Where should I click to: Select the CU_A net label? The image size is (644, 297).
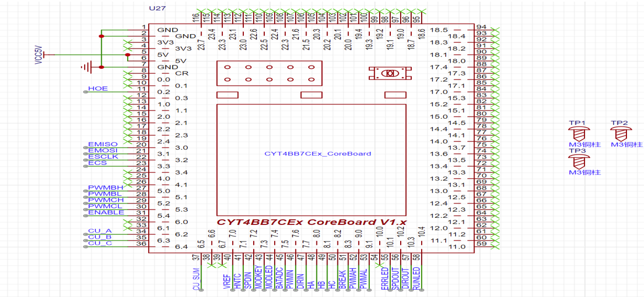point(100,231)
